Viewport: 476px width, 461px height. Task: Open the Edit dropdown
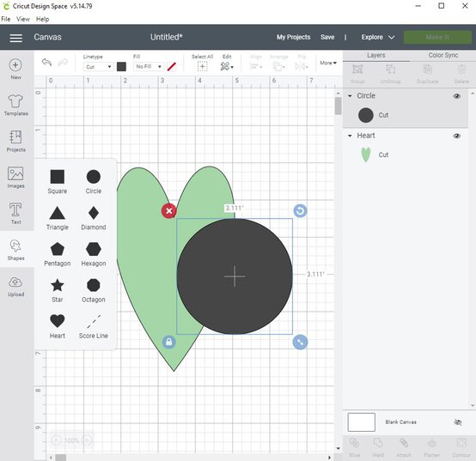click(227, 66)
